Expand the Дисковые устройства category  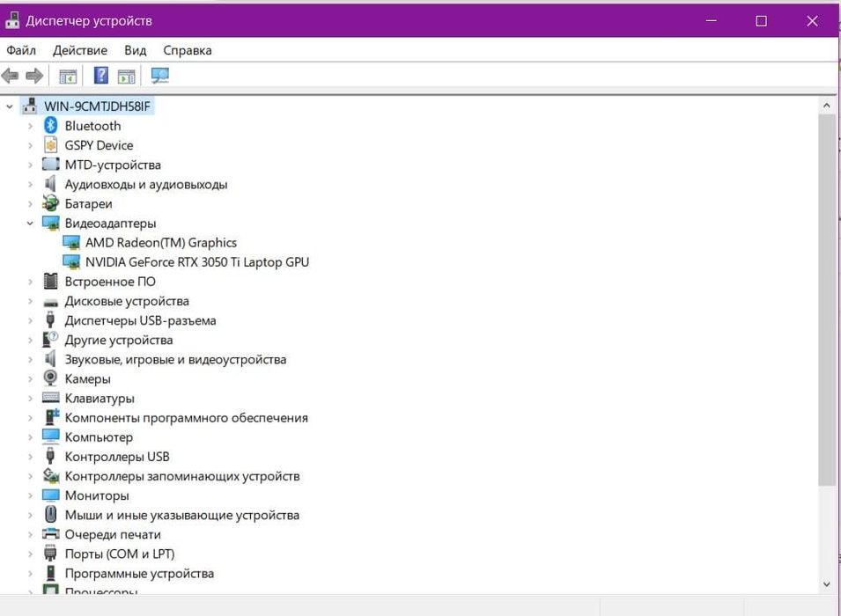pyautogui.click(x=30, y=301)
